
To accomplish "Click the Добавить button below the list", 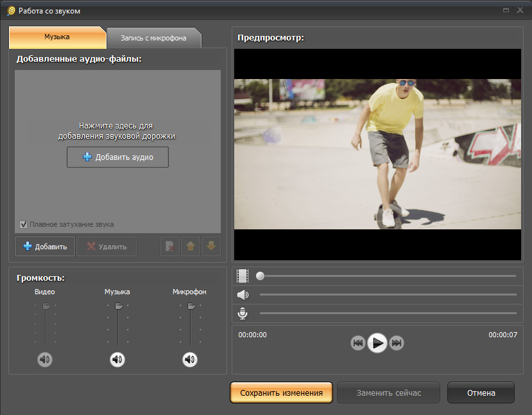I will point(45,247).
